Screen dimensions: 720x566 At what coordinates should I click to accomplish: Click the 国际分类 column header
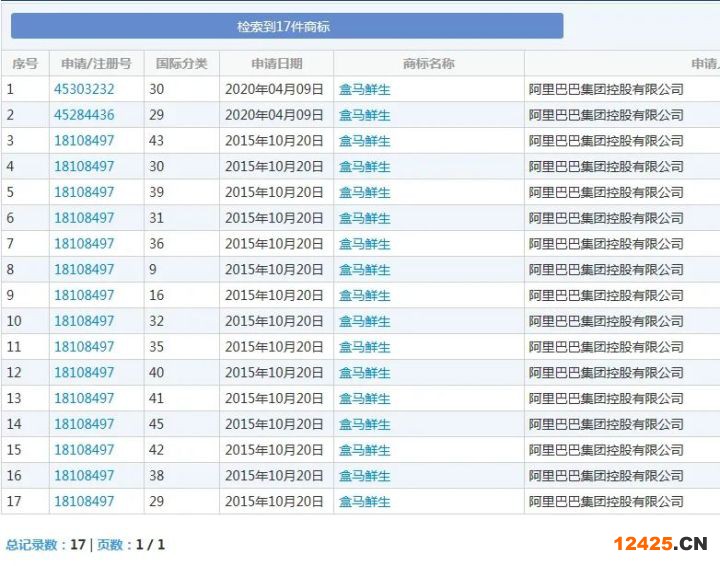[181, 63]
